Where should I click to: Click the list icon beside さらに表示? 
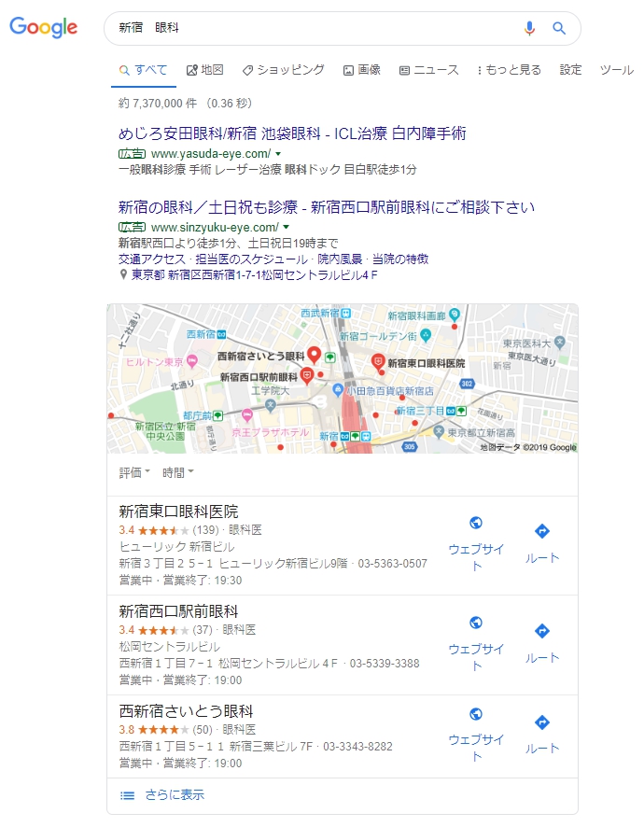[127, 795]
